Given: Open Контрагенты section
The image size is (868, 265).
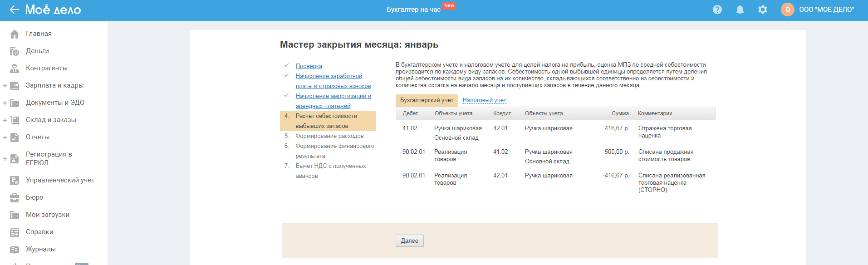Looking at the screenshot, I should coord(47,68).
